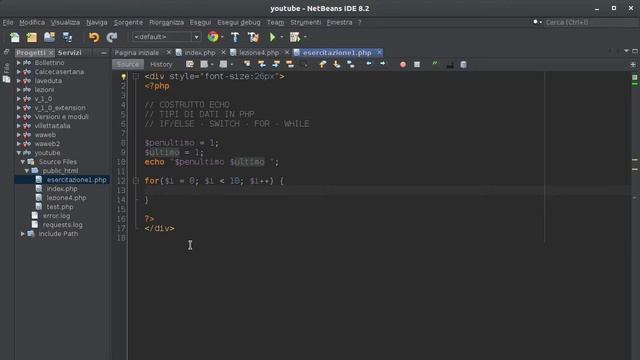The image size is (640, 360).
Task: Toggle Highlight Search in editor toolbar
Action: [290, 64]
